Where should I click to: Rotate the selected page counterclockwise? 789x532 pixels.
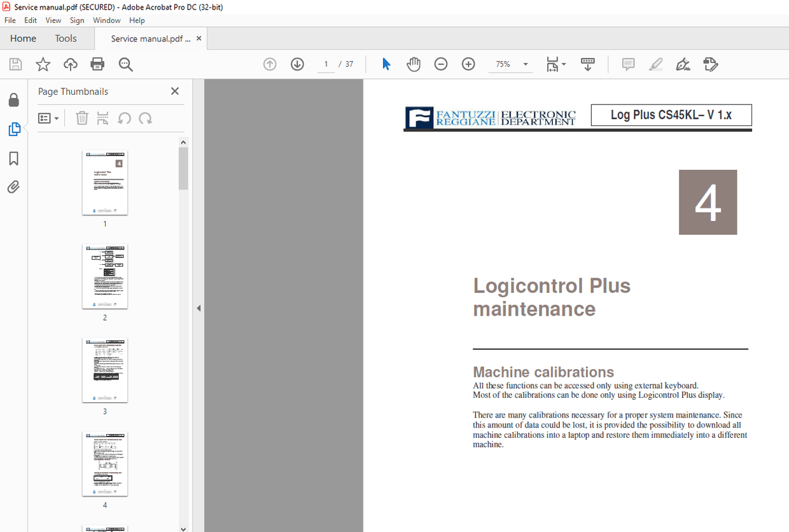pos(124,118)
